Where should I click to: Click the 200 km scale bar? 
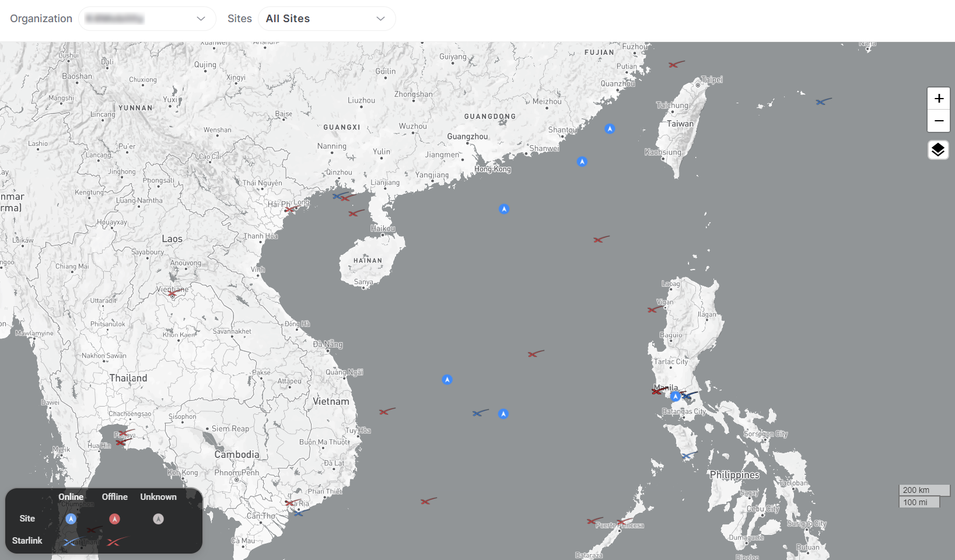[923, 490]
